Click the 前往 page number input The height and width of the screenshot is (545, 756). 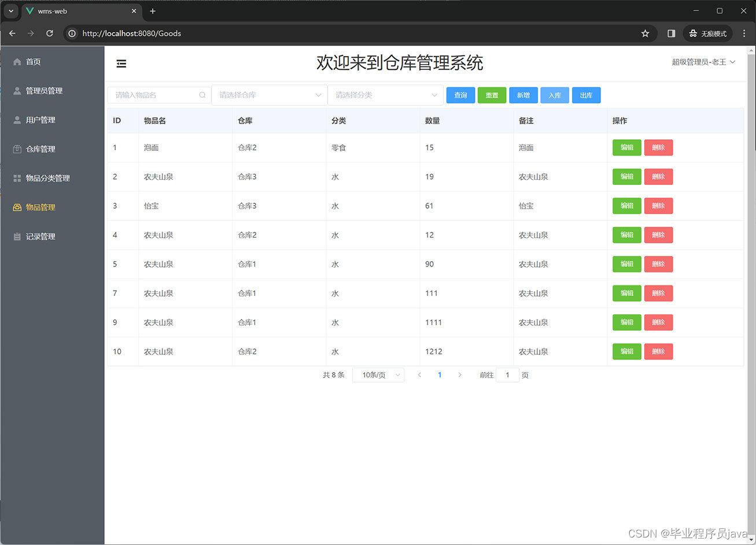(x=507, y=375)
